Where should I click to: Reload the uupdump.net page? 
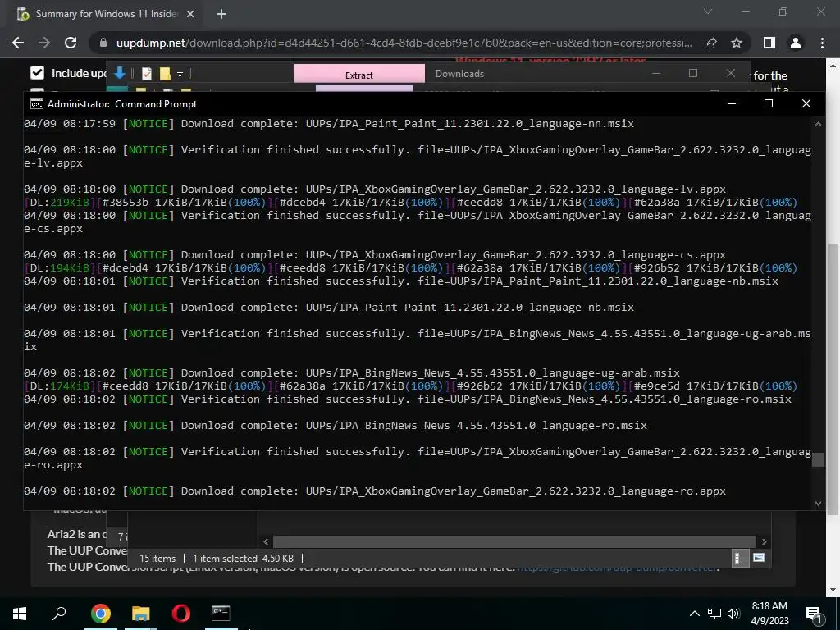[x=71, y=43]
